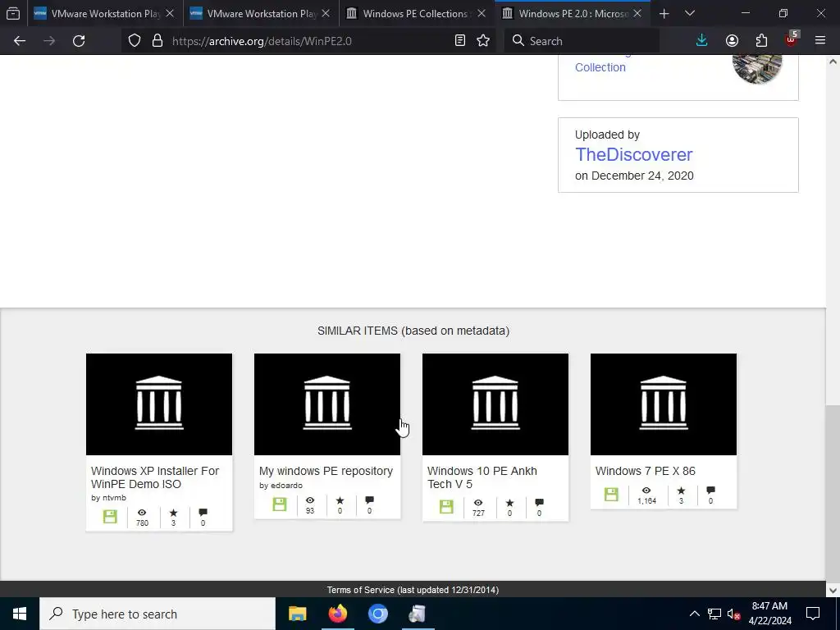Open Windows notification center icon

[813, 614]
